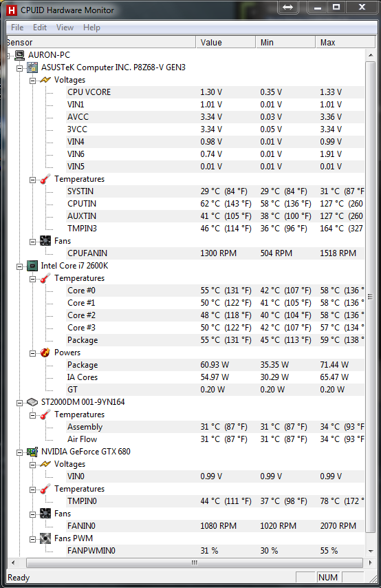Image resolution: width=381 pixels, height=588 pixels.
Task: Click the thermometer icon under ST2000DM drive
Action: [x=45, y=414]
